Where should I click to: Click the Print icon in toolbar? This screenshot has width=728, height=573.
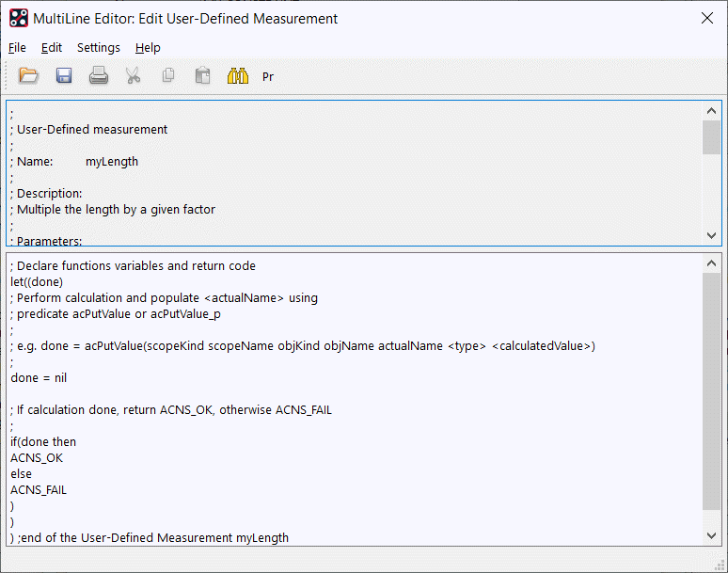click(x=99, y=75)
